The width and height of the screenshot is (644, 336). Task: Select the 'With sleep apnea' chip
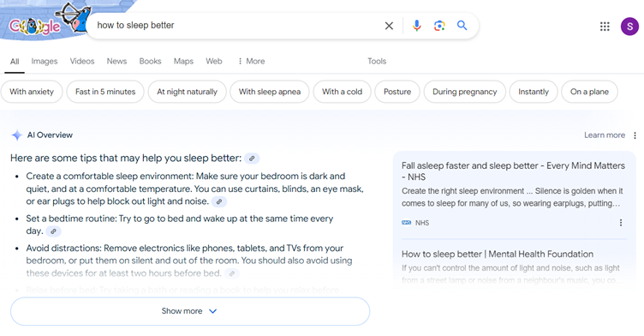(270, 92)
